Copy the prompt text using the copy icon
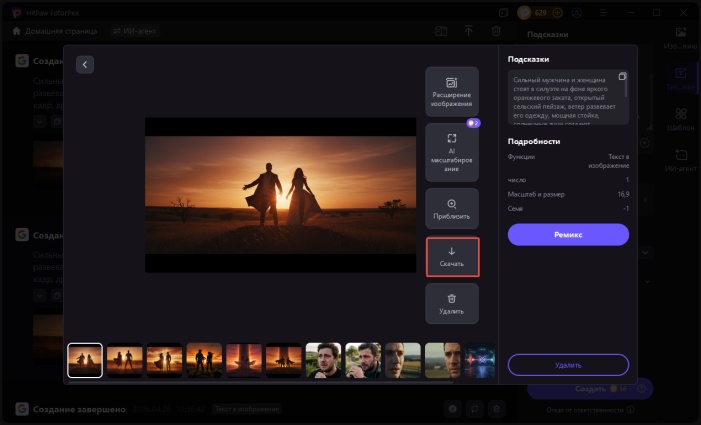 click(622, 77)
